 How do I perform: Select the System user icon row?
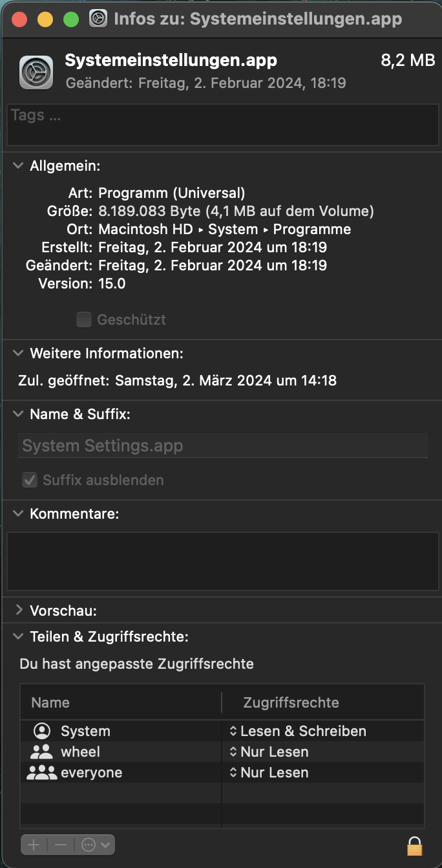(x=43, y=731)
